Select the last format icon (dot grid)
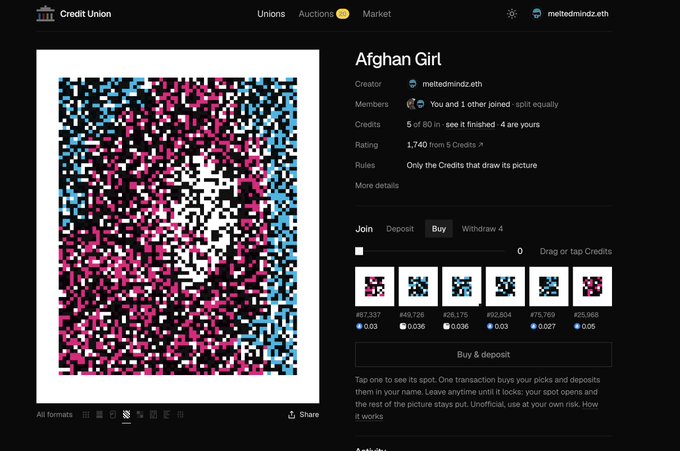Image resolution: width=680 pixels, height=451 pixels. pos(180,415)
